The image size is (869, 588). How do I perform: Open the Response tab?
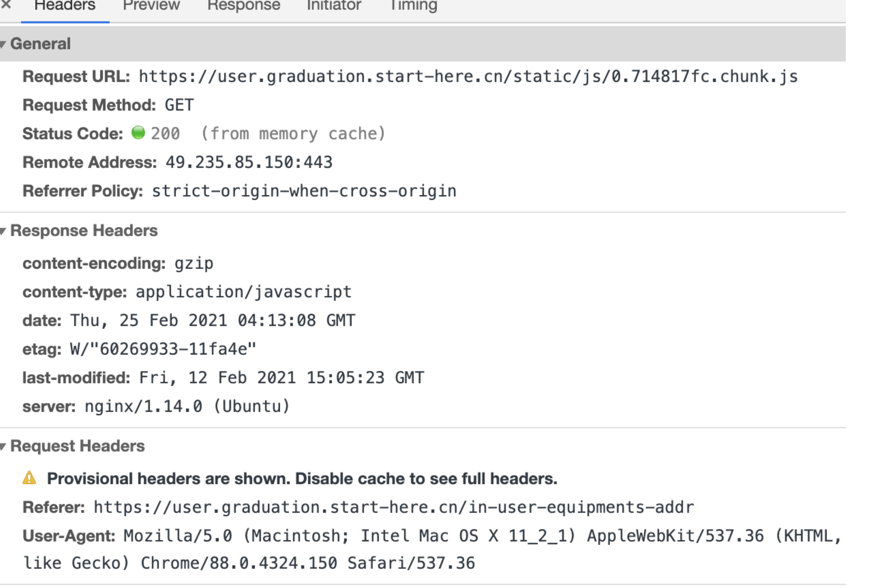pos(244,6)
